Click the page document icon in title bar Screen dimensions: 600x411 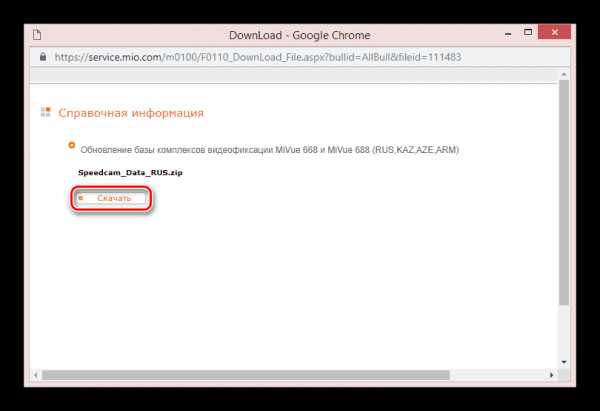37,35
